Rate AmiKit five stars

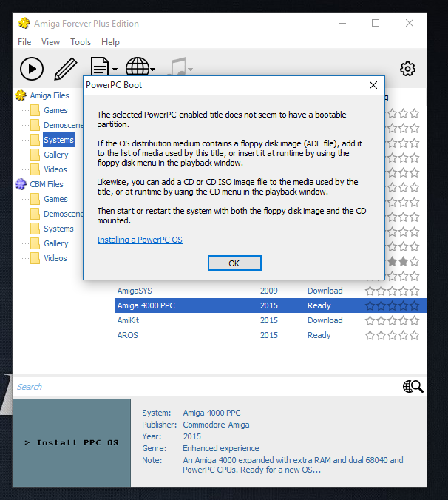pyautogui.click(x=415, y=320)
